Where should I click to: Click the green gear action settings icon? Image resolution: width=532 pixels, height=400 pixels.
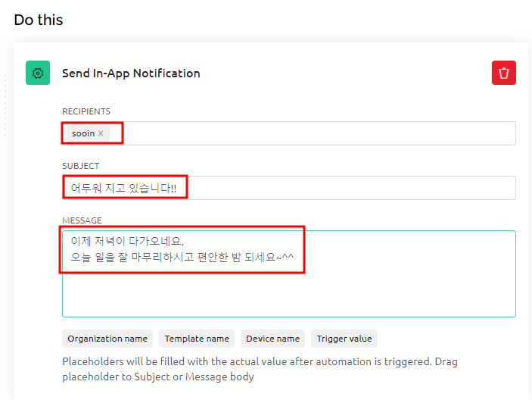(38, 73)
